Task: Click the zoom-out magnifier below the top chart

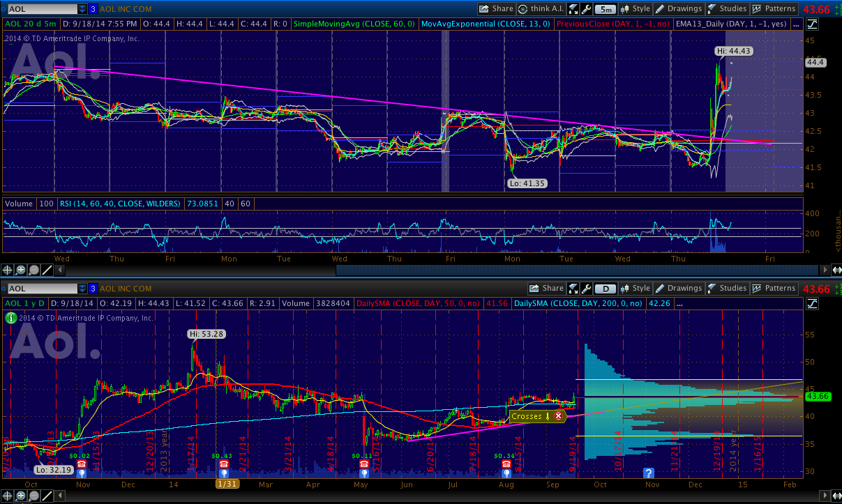Action: 34,270
